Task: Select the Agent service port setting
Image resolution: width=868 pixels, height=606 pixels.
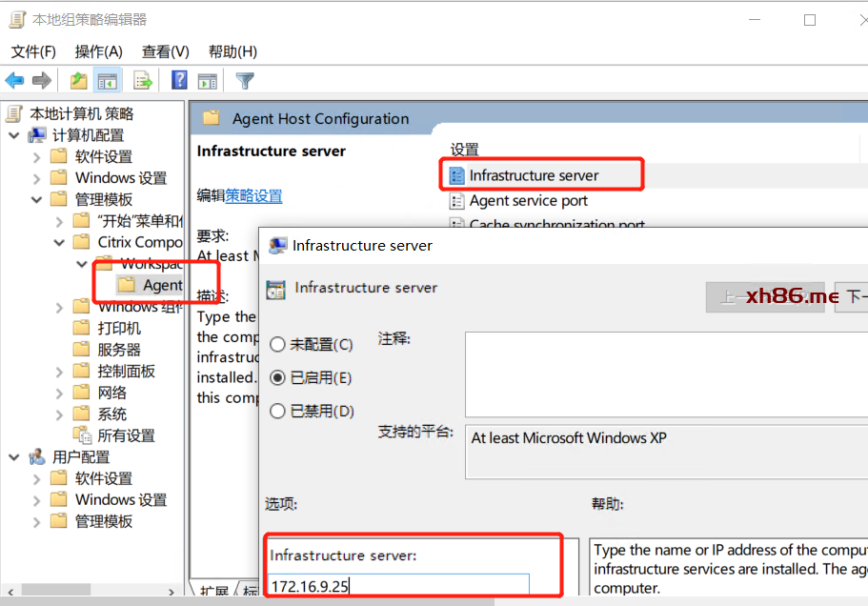Action: (x=528, y=201)
